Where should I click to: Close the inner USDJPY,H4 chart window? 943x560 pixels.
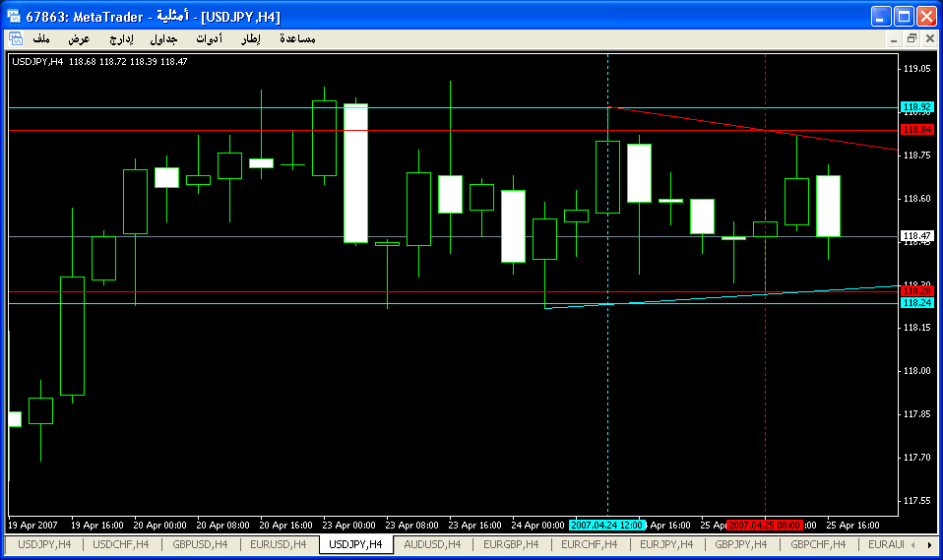tap(929, 38)
